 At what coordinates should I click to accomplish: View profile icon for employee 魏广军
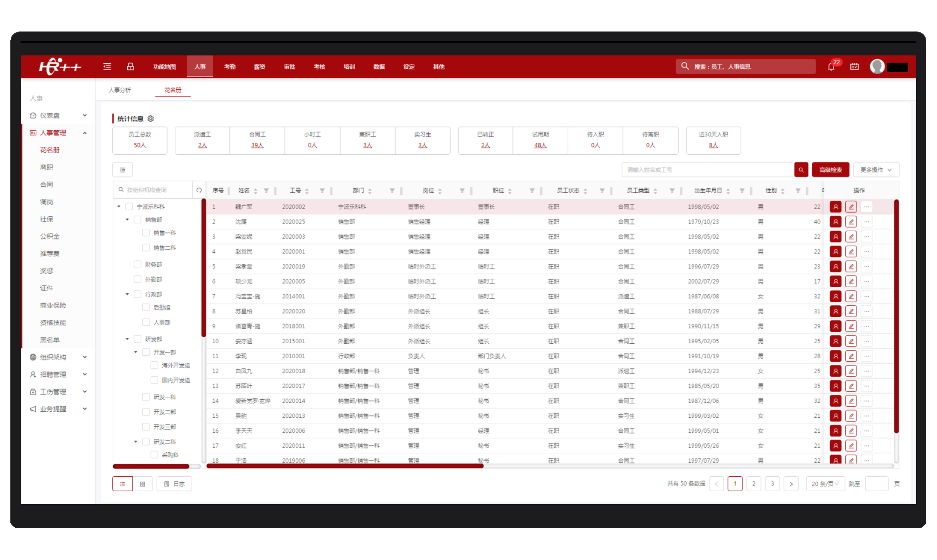coord(835,207)
